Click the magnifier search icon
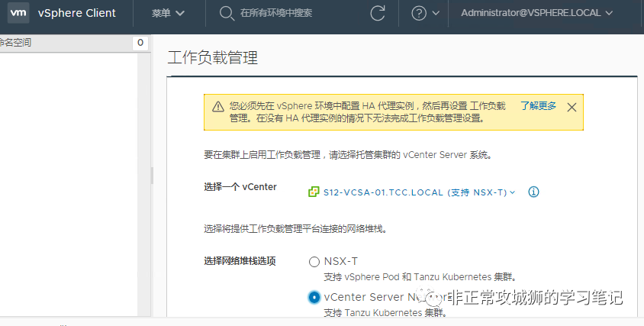 click(227, 13)
